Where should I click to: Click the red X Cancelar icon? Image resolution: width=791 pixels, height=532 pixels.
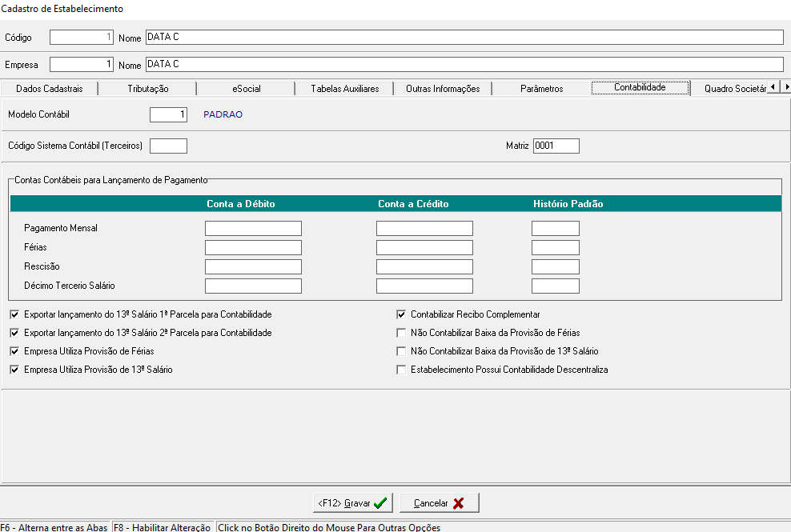458,503
